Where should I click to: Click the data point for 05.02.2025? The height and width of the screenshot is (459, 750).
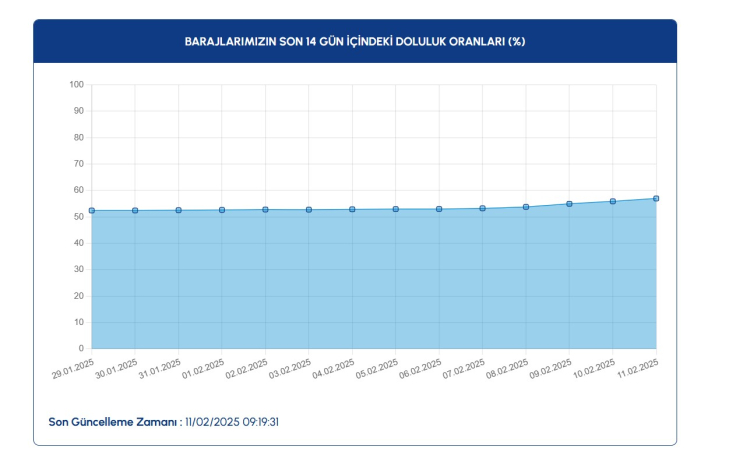(396, 209)
